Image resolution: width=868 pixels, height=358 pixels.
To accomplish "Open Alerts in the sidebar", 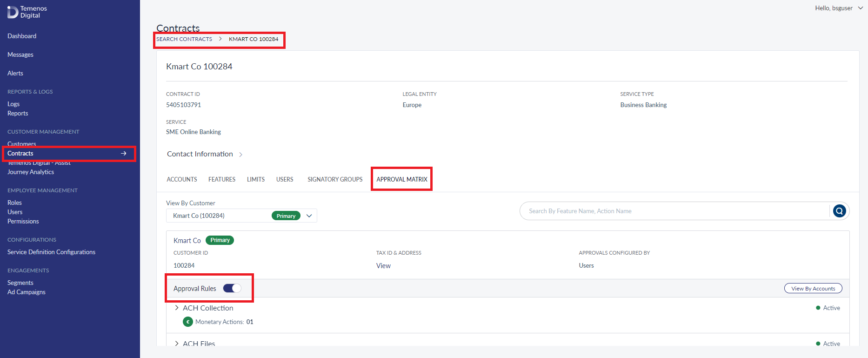I will (x=15, y=73).
